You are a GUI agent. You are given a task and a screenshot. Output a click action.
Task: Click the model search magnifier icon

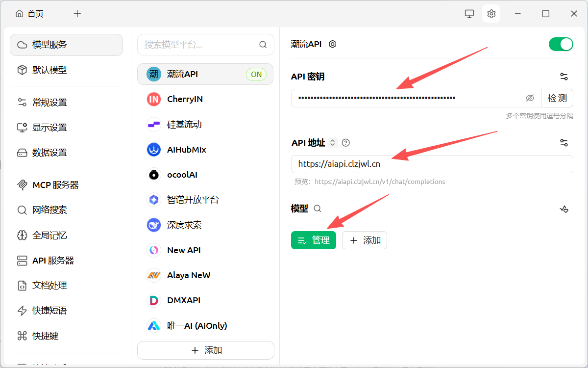tap(318, 209)
